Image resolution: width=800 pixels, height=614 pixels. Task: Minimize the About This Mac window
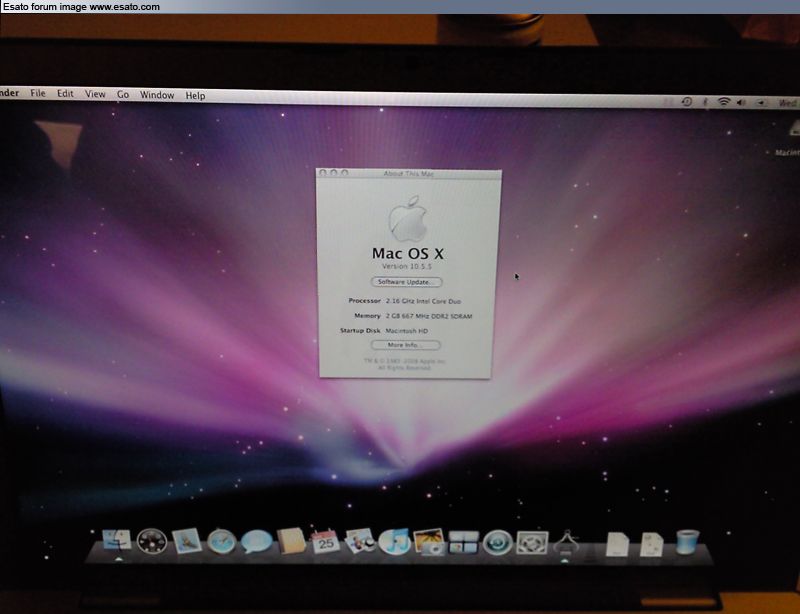[x=334, y=173]
